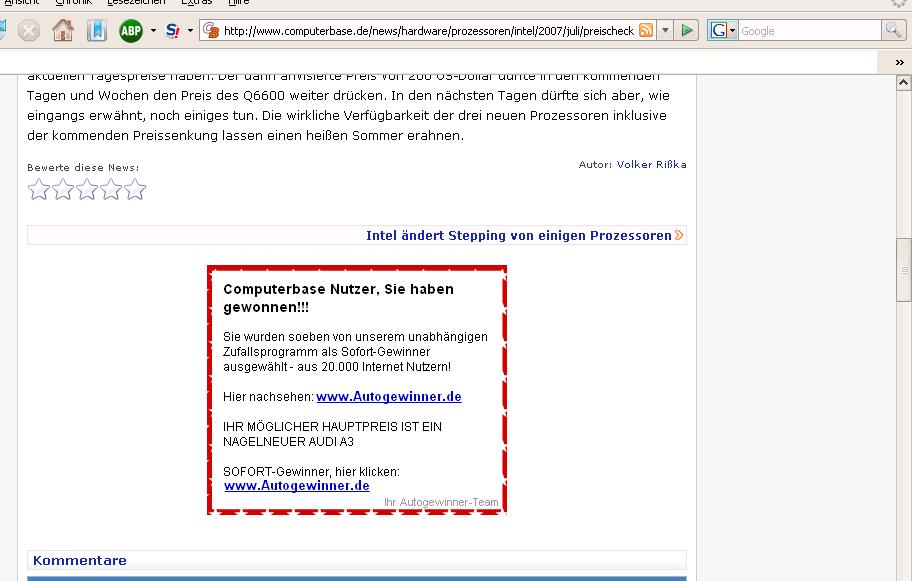Image resolution: width=917 pixels, height=581 pixels.
Task: Click the www.Autogewinner.de link after 'Hier nachsehen'
Action: pos(389,397)
